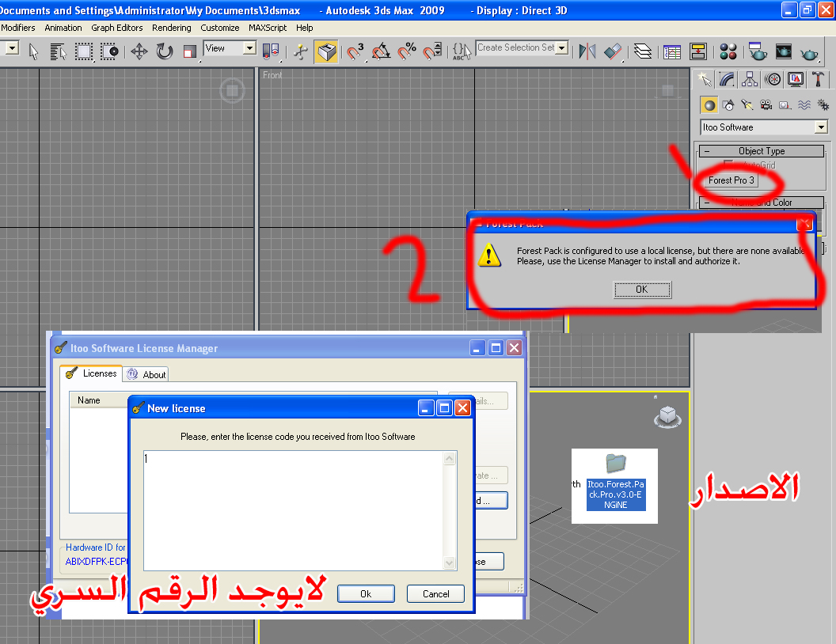Select the Select Object arrow tool
836x644 pixels.
[33, 51]
